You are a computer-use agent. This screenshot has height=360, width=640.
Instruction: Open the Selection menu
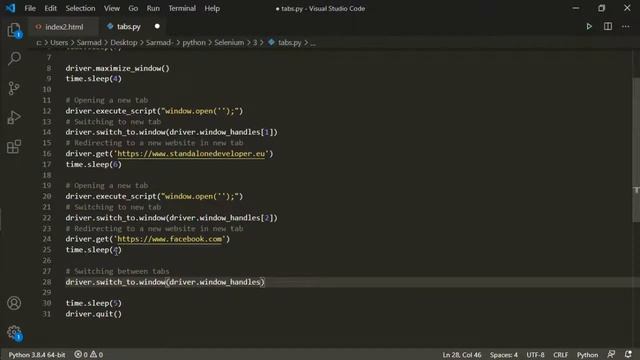(80, 8)
